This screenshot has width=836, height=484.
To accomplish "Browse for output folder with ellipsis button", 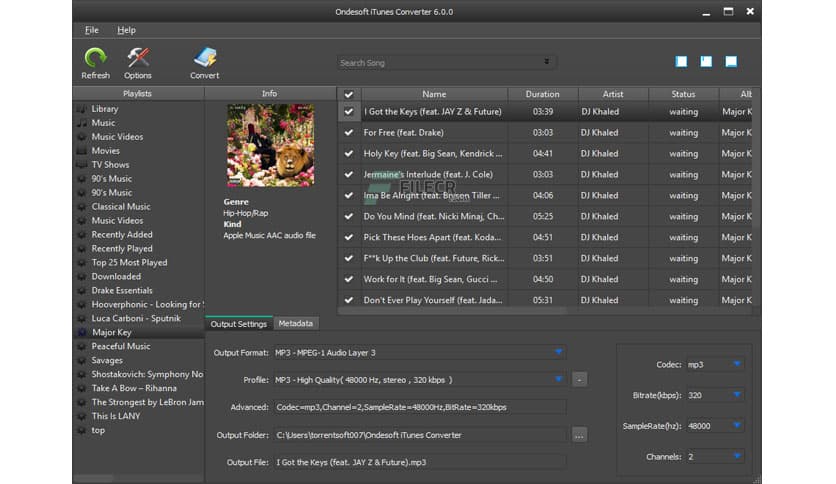I will tap(580, 435).
